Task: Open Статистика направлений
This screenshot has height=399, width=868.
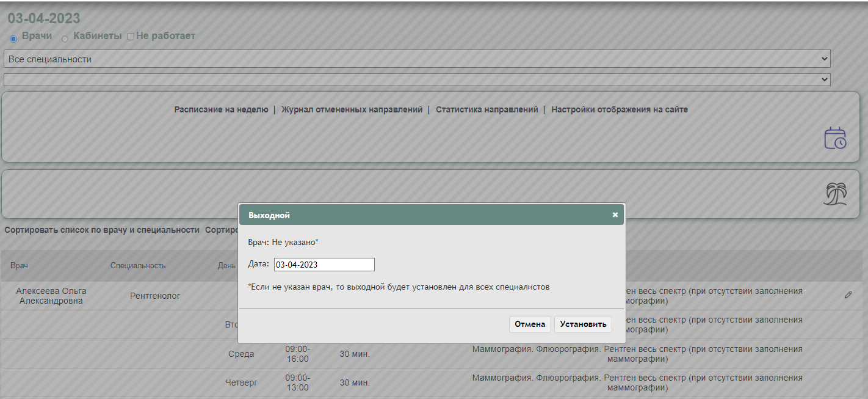Action: coord(486,110)
